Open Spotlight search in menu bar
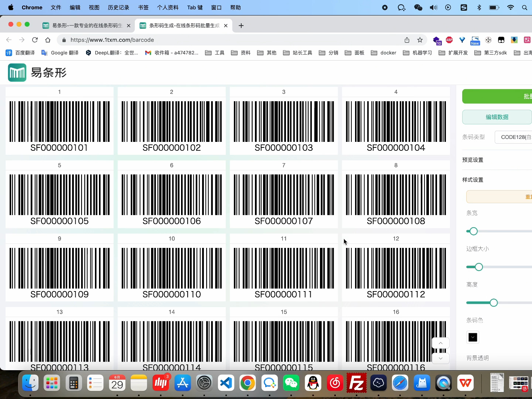This screenshot has width=532, height=399. [x=525, y=7]
